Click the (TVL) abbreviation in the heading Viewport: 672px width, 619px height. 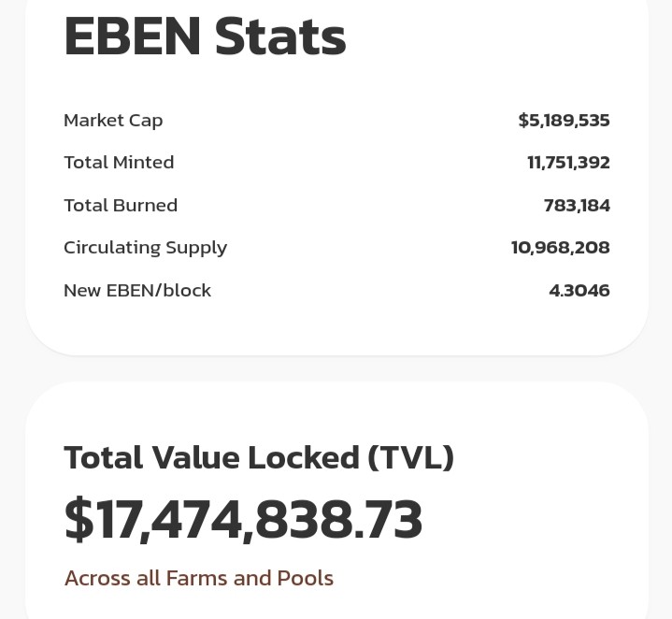[410, 458]
